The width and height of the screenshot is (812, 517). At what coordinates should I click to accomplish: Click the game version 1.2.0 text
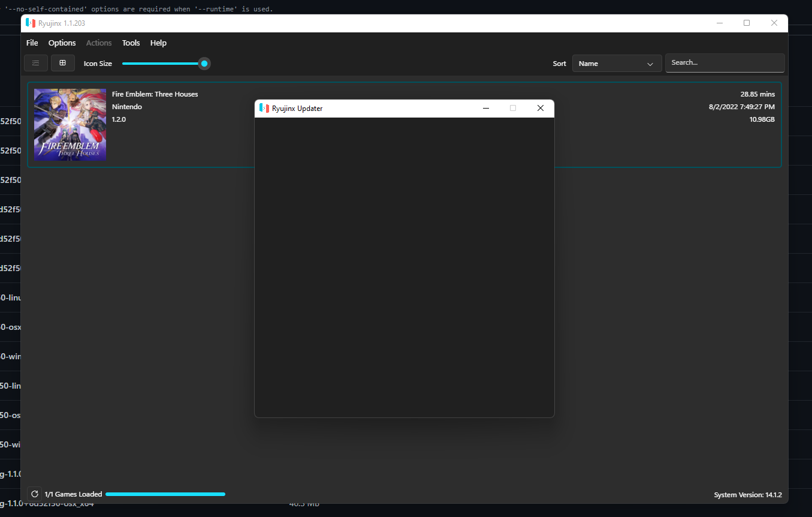(119, 119)
